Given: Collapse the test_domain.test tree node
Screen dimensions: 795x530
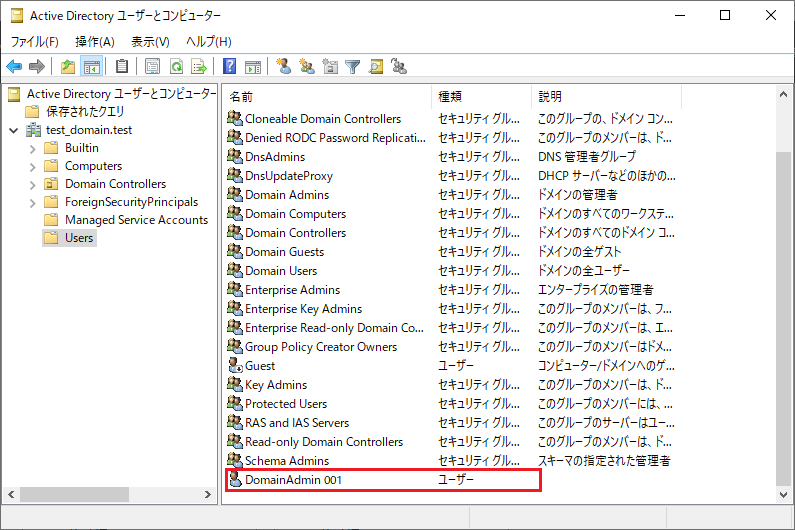Looking at the screenshot, I should pyautogui.click(x=14, y=130).
